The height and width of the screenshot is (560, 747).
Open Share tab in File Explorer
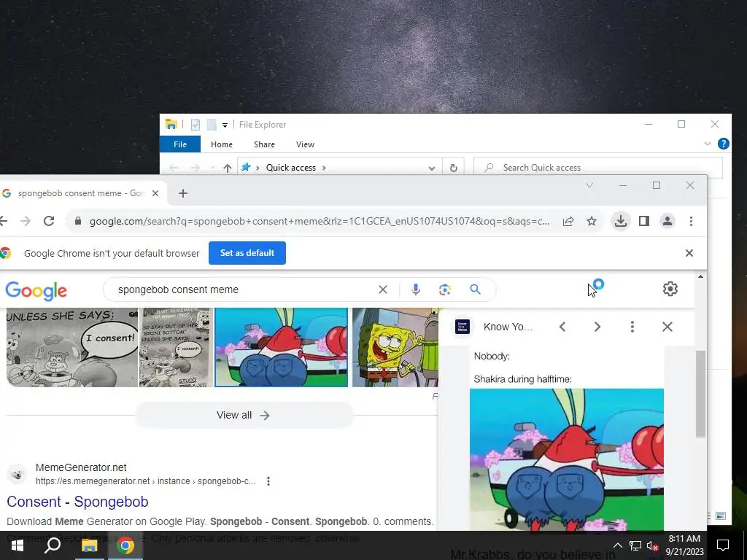264,144
